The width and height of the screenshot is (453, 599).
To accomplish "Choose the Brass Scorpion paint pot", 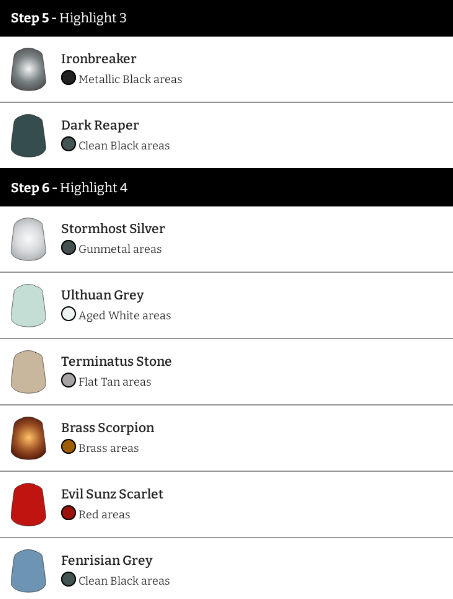I will [x=29, y=438].
